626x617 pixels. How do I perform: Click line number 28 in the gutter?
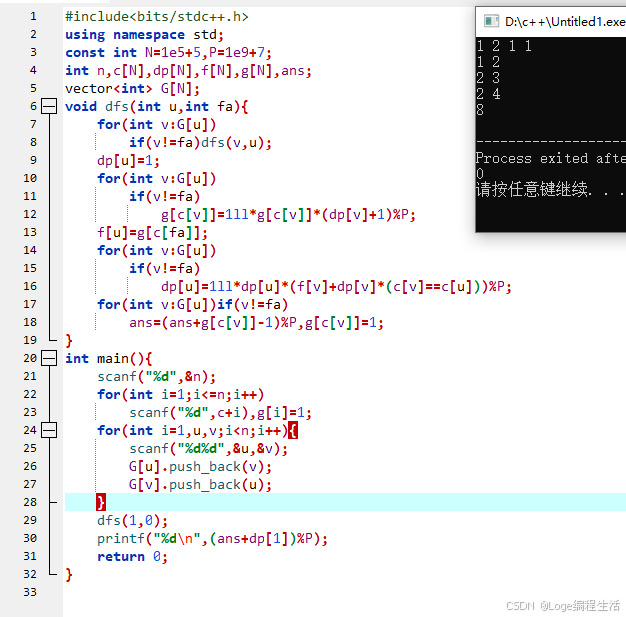30,502
